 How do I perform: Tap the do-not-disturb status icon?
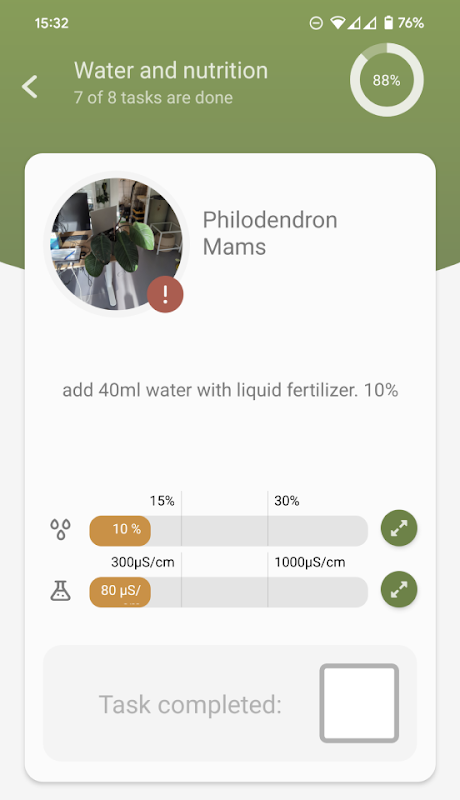pos(316,23)
